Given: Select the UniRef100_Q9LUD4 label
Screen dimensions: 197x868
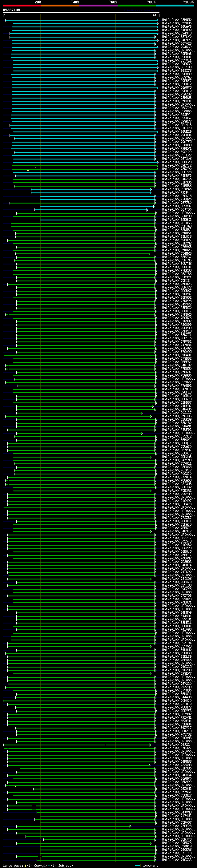Looking at the screenshot, I should point(177,135).
